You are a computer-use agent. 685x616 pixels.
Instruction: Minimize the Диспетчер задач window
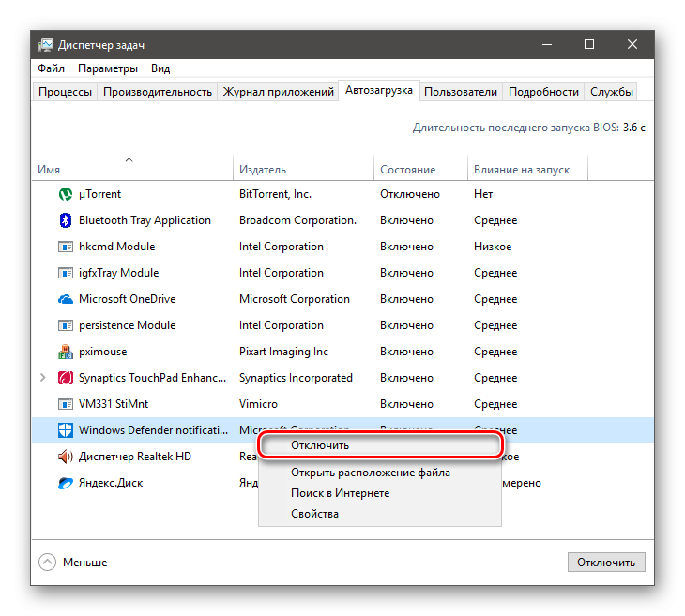547,44
